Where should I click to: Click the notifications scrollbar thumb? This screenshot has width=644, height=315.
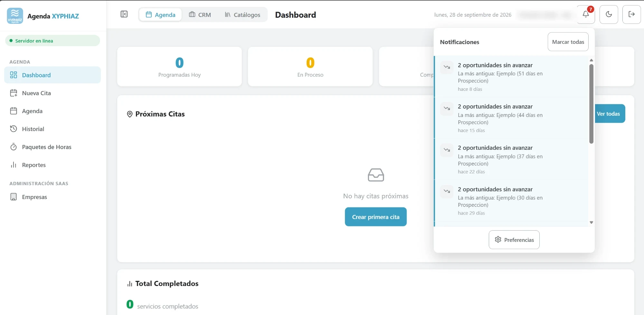pyautogui.click(x=591, y=104)
